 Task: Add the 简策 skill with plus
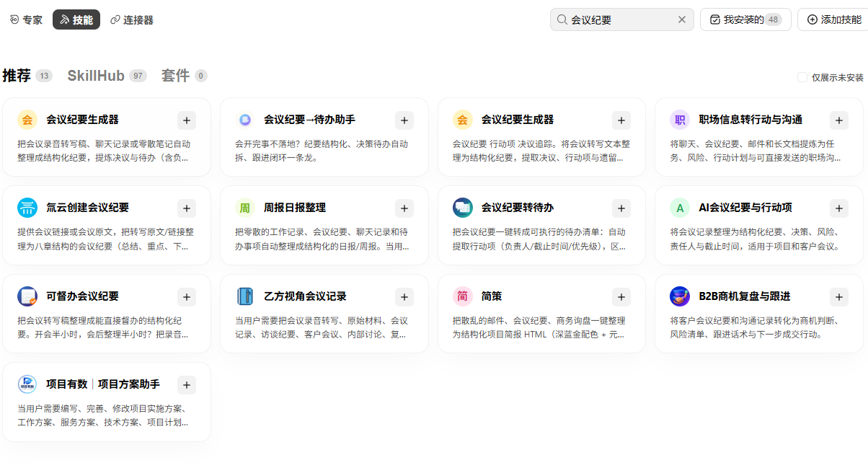point(621,297)
